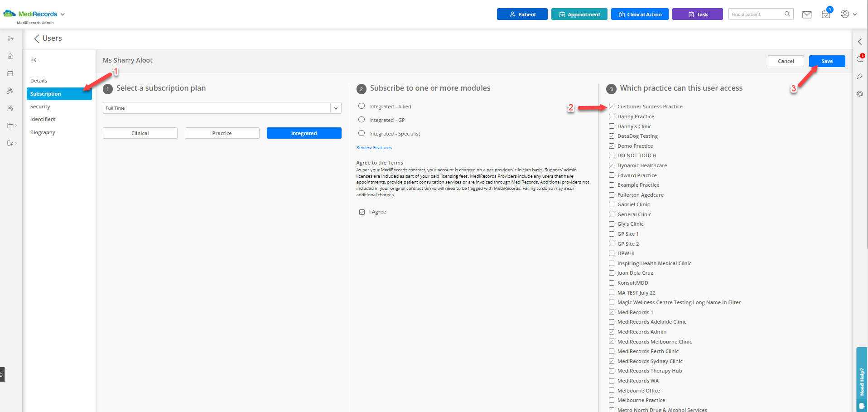Collapse right panel chevron icon
This screenshot has width=868, height=412.
click(x=860, y=42)
